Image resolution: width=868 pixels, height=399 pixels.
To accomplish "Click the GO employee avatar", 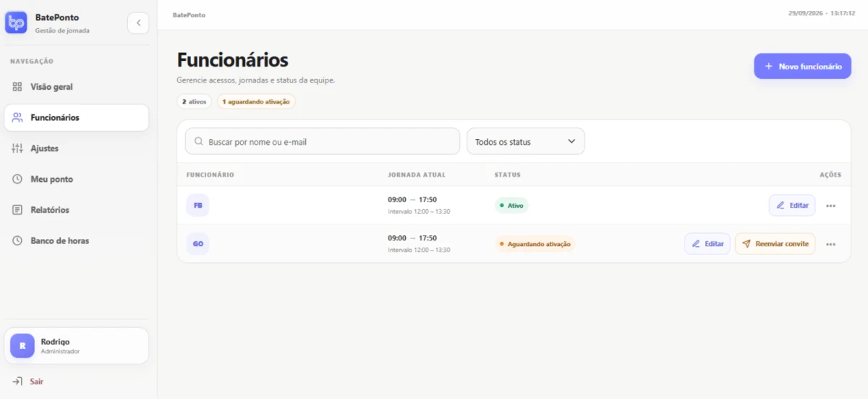I will (x=197, y=244).
